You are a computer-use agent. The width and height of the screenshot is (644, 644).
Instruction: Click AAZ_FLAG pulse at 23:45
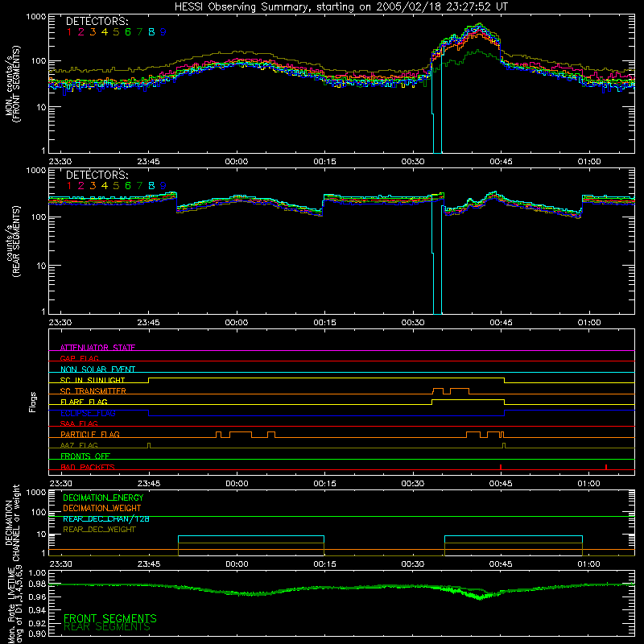[x=149, y=445]
